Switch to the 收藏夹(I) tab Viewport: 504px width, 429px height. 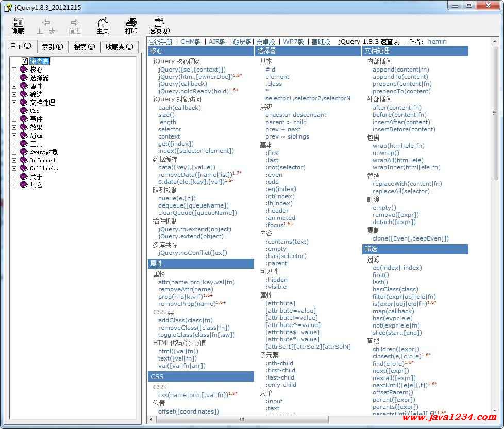pos(120,47)
